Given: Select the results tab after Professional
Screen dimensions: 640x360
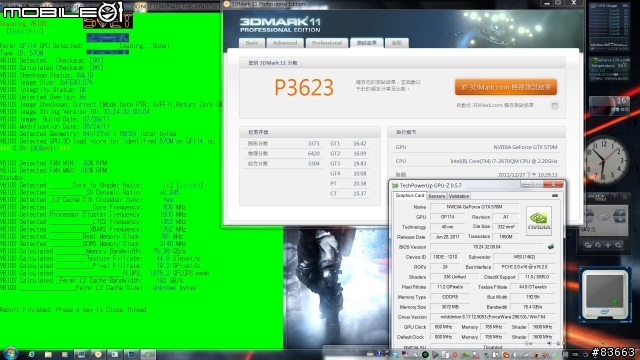Looking at the screenshot, I should click(367, 42).
